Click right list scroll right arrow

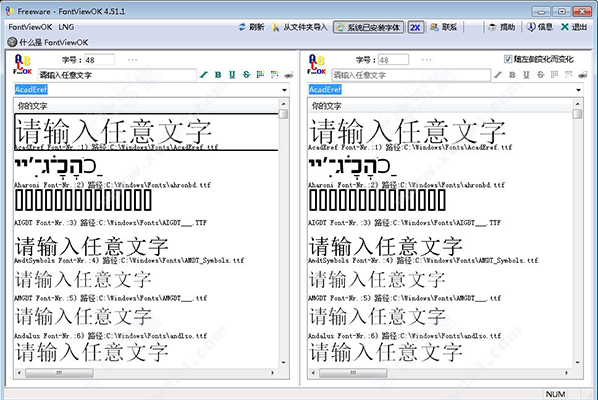point(566,373)
